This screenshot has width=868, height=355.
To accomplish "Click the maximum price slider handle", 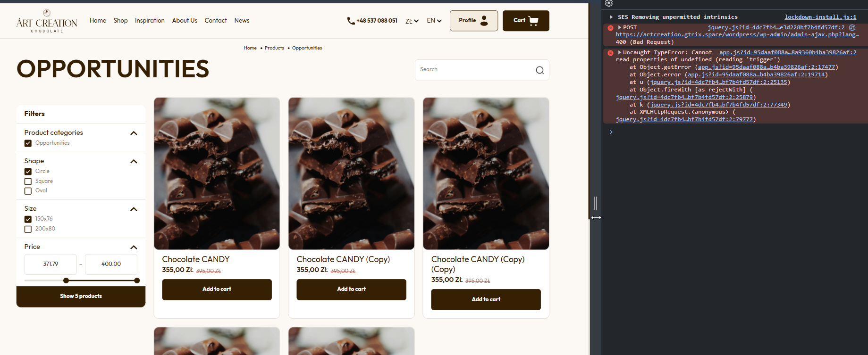I will [137, 281].
